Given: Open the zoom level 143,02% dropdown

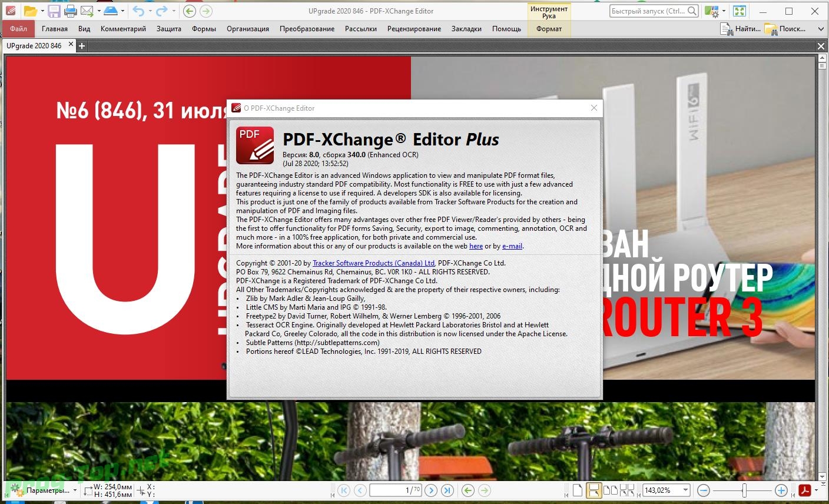Looking at the screenshot, I should (685, 490).
